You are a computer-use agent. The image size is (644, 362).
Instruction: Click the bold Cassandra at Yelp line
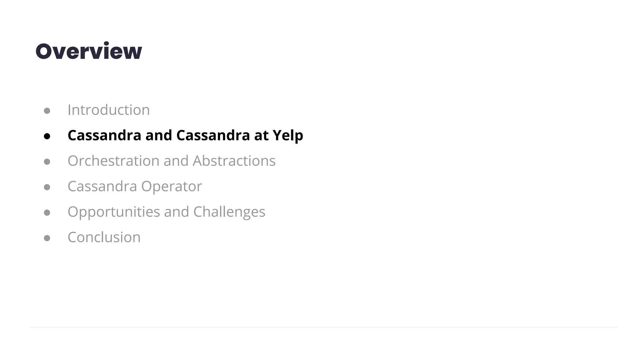coord(185,136)
